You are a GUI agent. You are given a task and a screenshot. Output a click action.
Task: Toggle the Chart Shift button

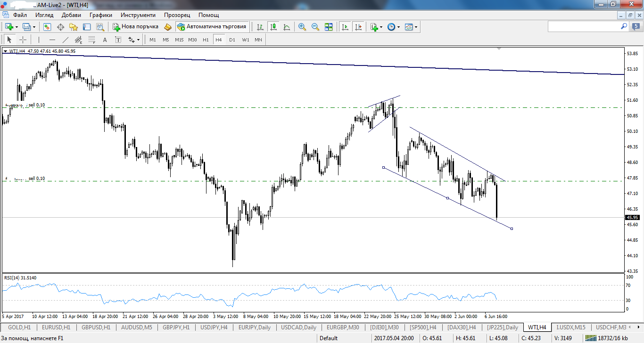(x=359, y=27)
